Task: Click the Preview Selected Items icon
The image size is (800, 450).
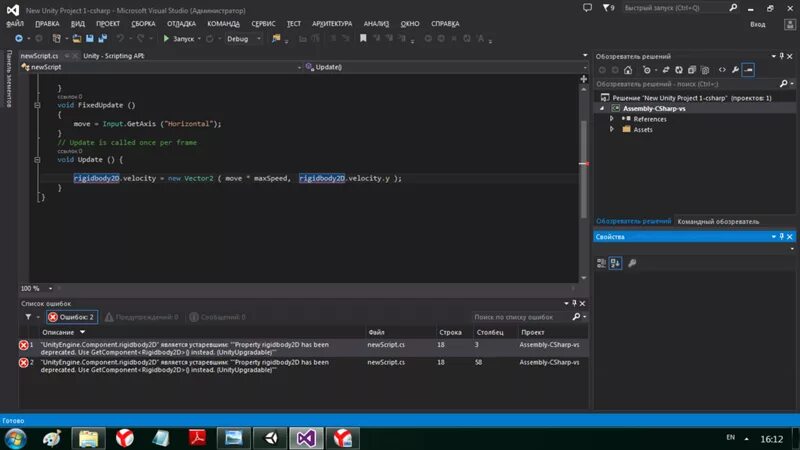Action: tap(748, 70)
